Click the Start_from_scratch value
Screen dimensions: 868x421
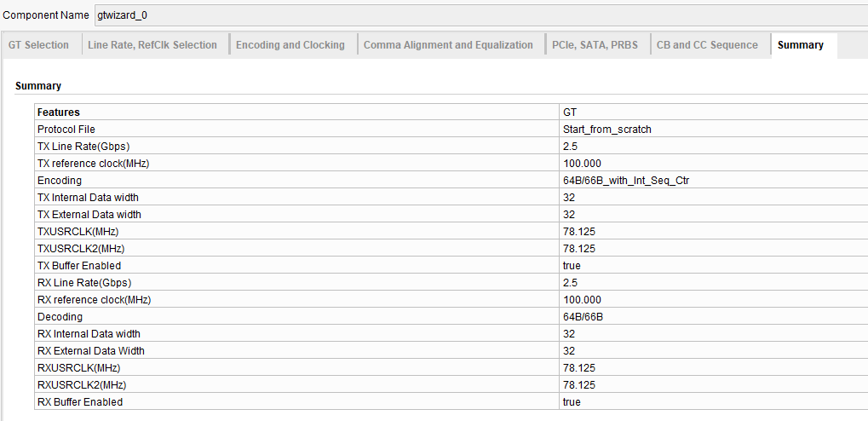607,130
